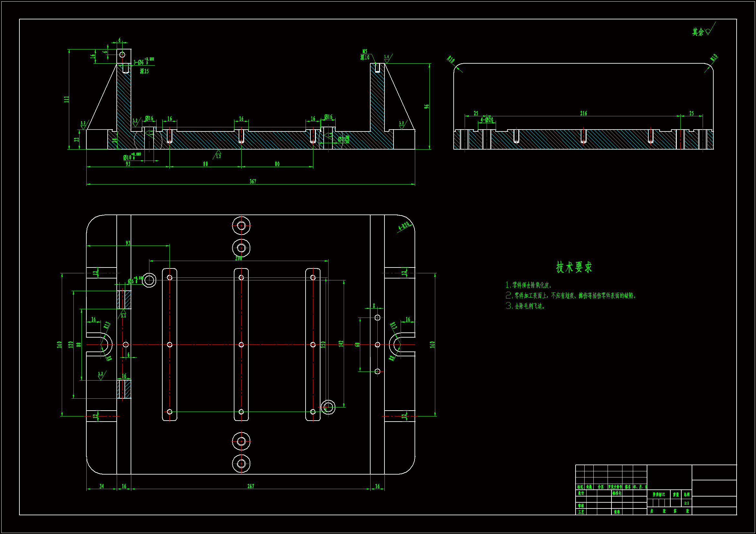This screenshot has width=756, height=534.
Task: Click the M5 thread annotation
Action: point(365,51)
